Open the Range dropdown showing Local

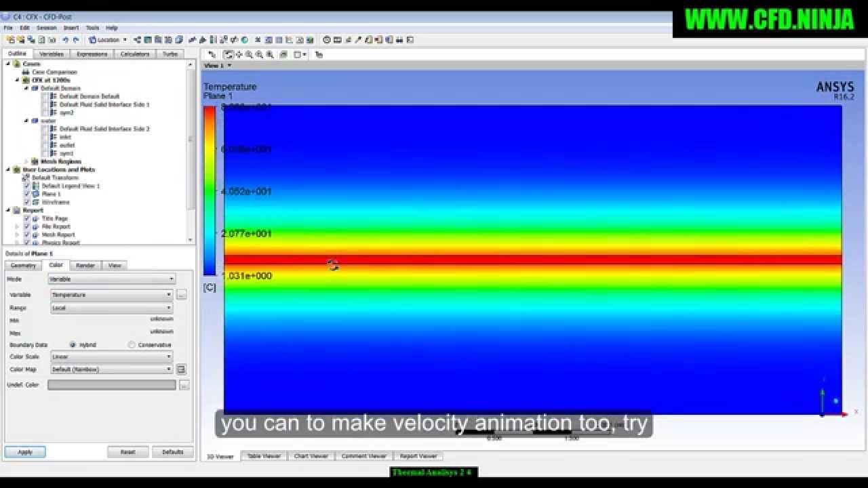(x=112, y=308)
